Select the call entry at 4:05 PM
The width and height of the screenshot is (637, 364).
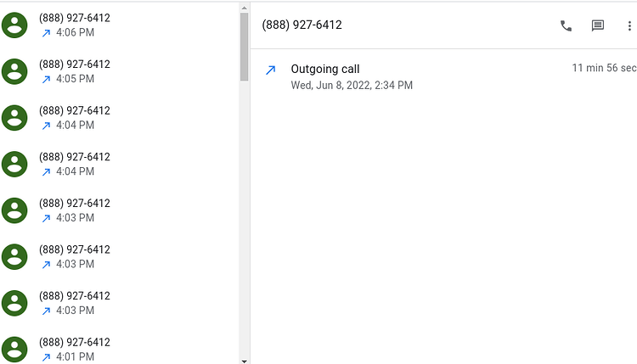[x=120, y=71]
